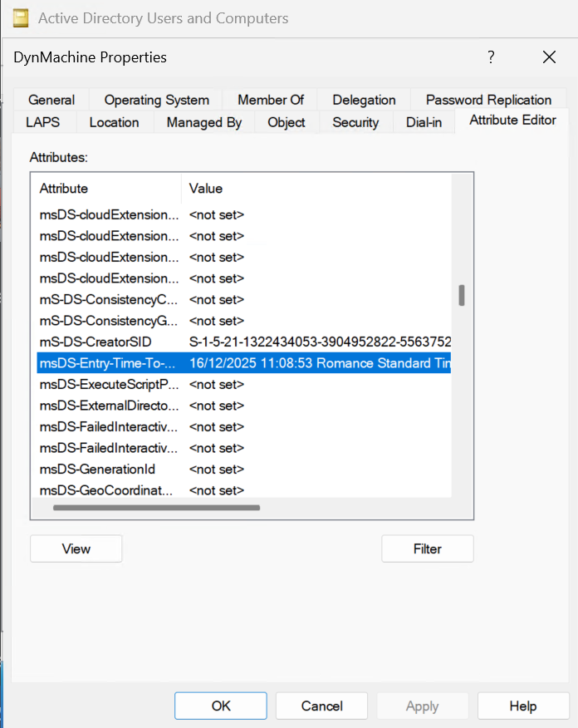Image resolution: width=578 pixels, height=728 pixels.
Task: Click the vertical scrollbar in the attribute list
Action: pos(461,295)
